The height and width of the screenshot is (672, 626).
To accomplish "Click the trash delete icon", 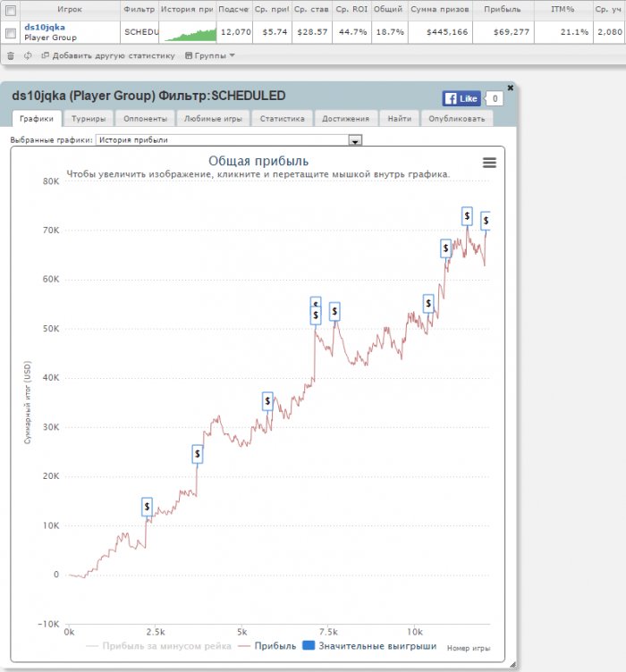I will click(x=11, y=55).
